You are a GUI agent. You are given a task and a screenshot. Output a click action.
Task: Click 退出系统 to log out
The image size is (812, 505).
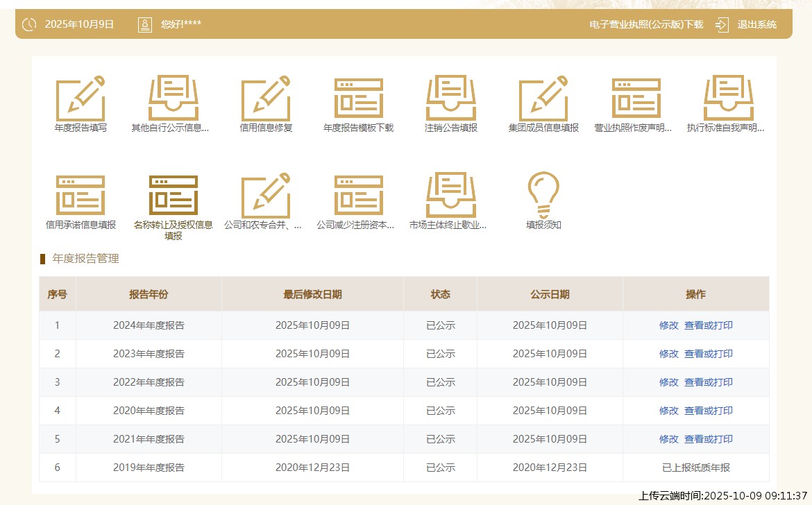point(756,25)
